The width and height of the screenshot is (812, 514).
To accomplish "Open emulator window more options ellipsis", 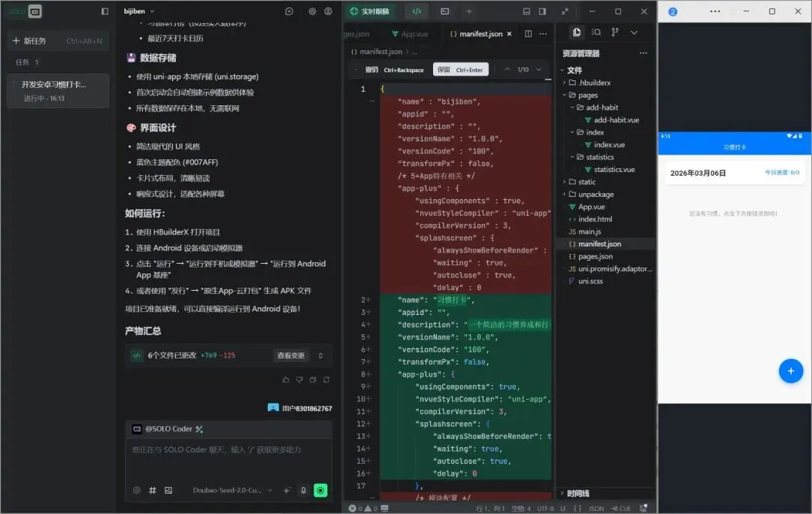I will (x=715, y=11).
